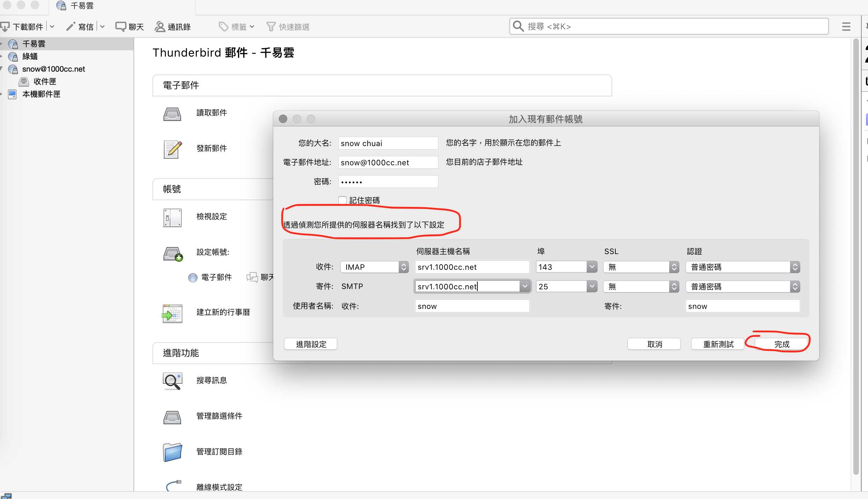Click the 搜尋 magnifier icon
868x499 pixels.
point(519,26)
